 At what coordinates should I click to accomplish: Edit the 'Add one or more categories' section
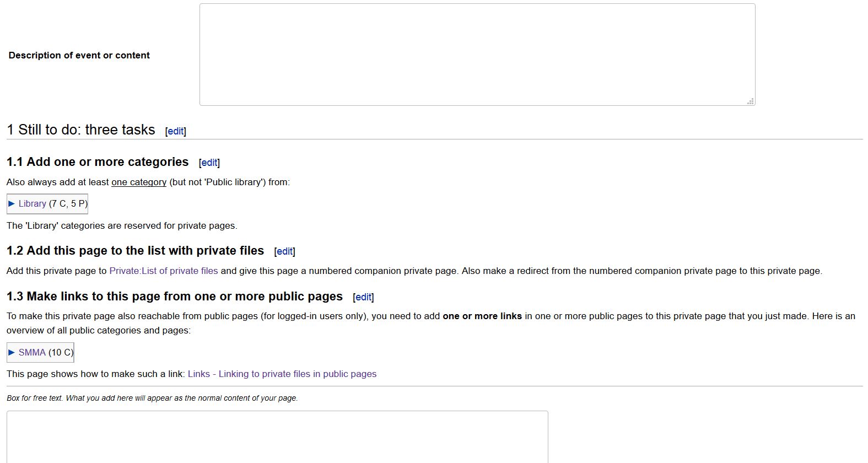tap(209, 163)
